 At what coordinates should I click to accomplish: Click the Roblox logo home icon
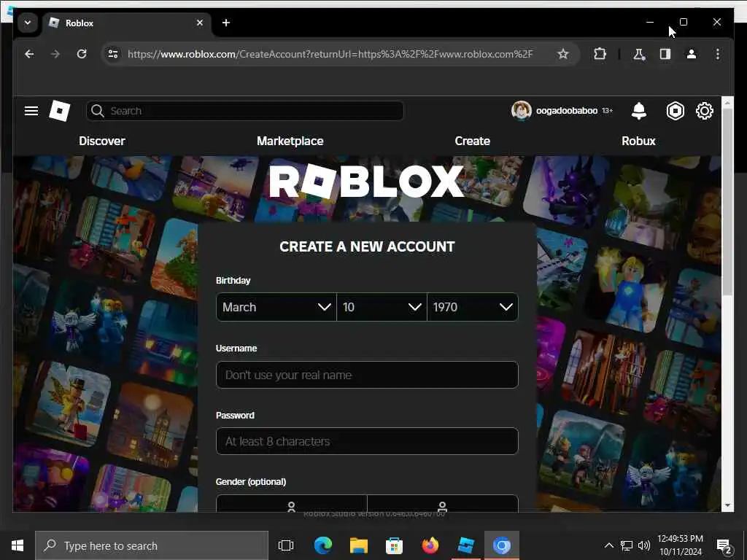60,111
